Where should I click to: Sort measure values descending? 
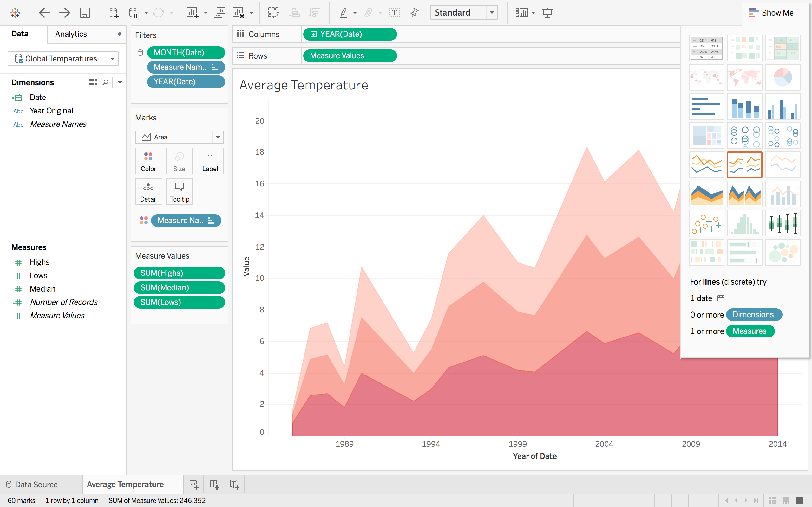tap(314, 12)
